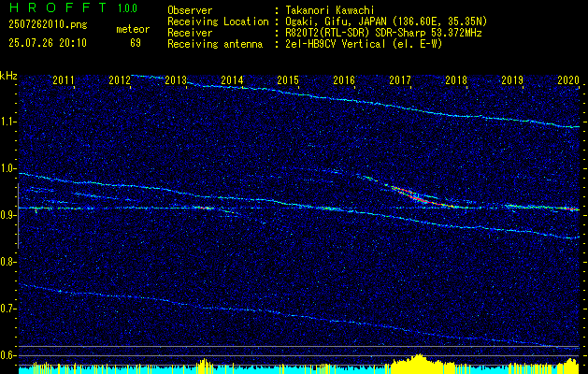Click the 2020 time marker

[x=568, y=80]
